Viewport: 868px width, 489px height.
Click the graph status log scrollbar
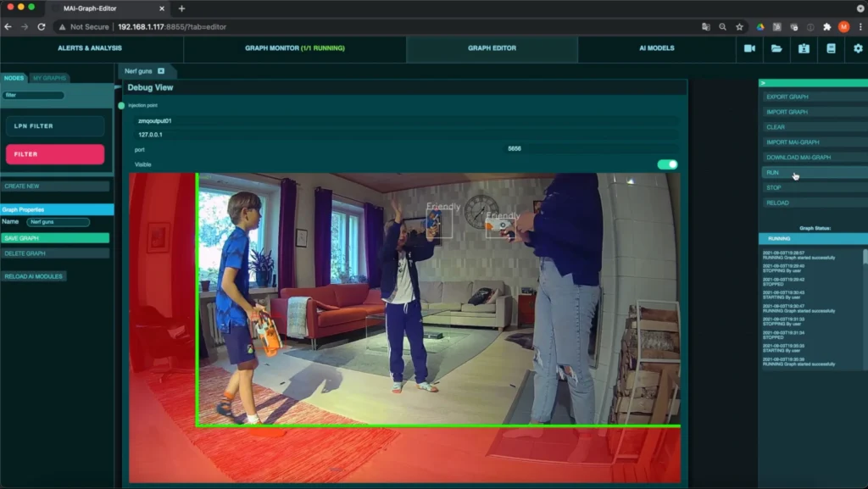pos(865,258)
